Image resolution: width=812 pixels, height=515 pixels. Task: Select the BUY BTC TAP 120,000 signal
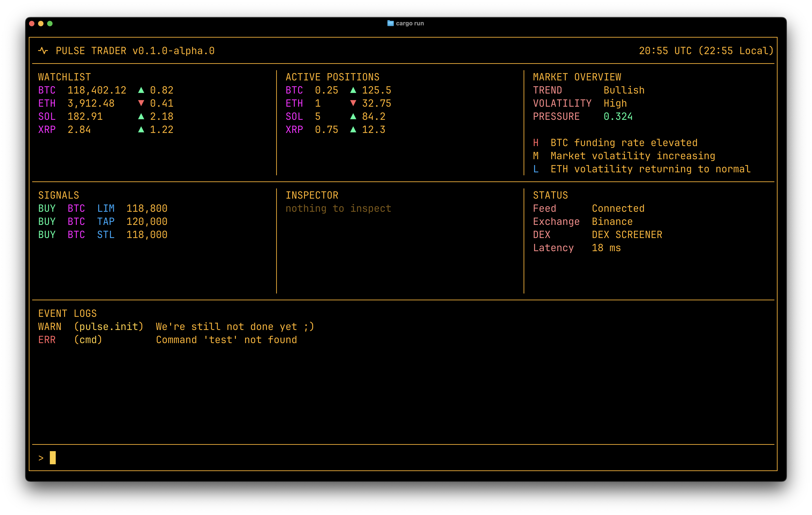pos(103,222)
